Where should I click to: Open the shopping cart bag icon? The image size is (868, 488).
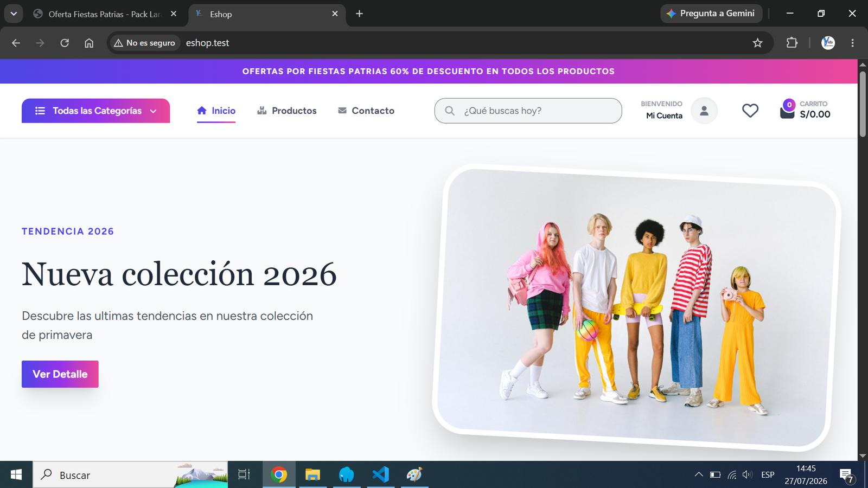coord(787,110)
